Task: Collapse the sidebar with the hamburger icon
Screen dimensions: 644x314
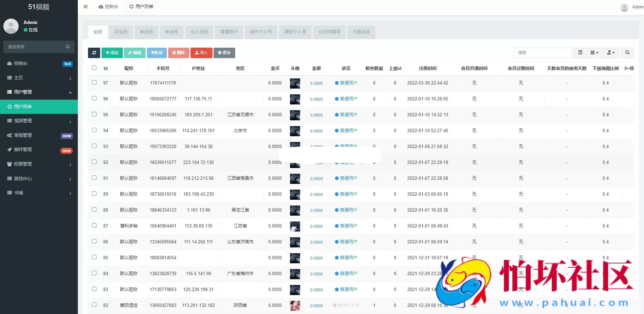Action: tap(85, 6)
